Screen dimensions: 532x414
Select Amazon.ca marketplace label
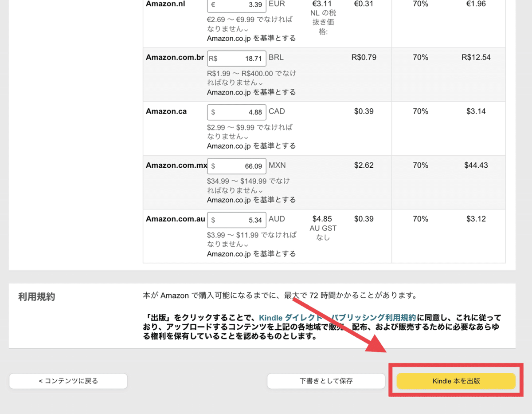[x=166, y=111]
